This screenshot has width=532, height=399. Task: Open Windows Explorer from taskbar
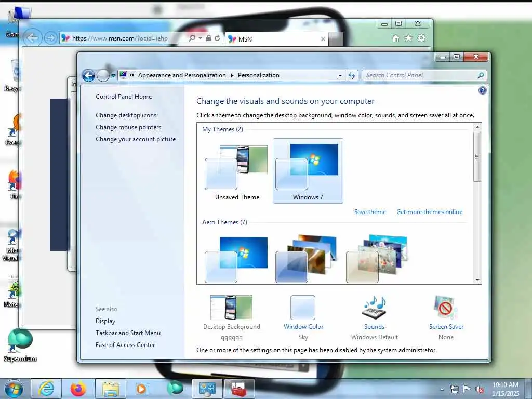click(x=110, y=389)
